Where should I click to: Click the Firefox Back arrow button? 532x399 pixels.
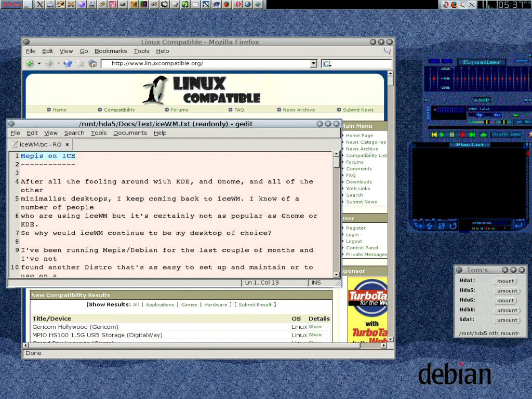(x=30, y=63)
